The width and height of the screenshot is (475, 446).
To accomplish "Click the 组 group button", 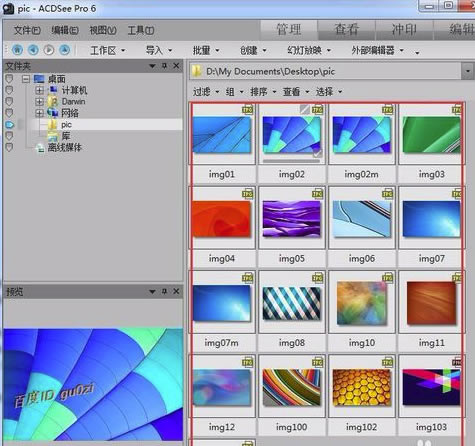I will pos(234,92).
